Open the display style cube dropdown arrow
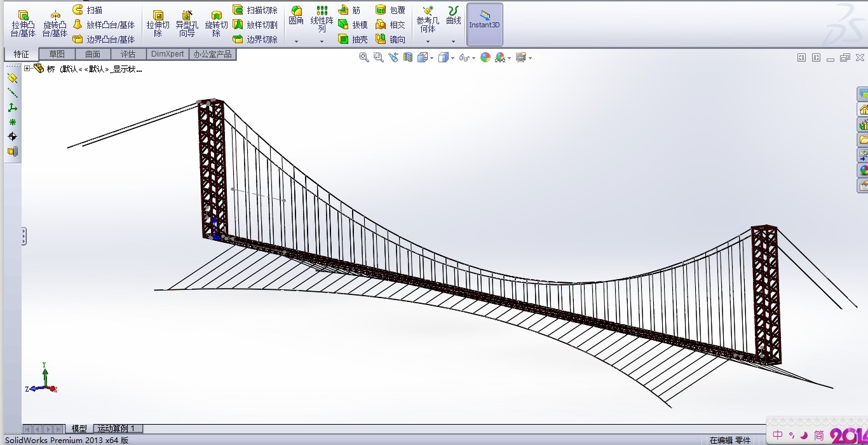The height and width of the screenshot is (445, 868). tap(452, 58)
